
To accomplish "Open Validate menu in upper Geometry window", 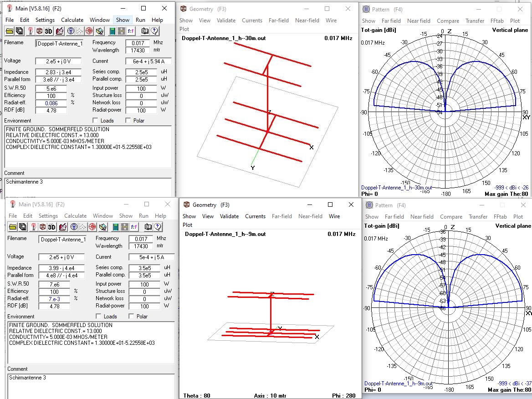I will pos(226,20).
